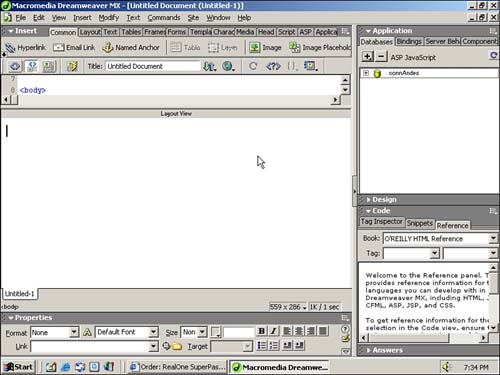Open the Size dropdown
500x375 pixels.
(x=202, y=332)
